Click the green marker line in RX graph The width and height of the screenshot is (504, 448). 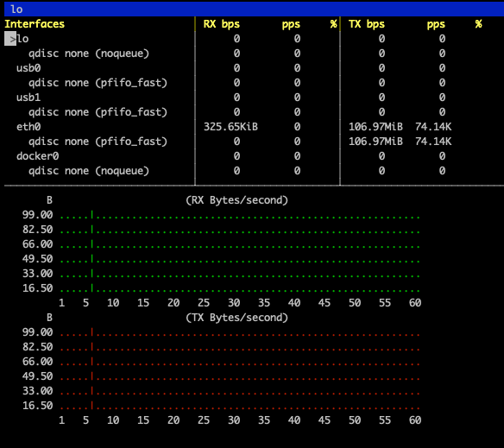point(92,251)
